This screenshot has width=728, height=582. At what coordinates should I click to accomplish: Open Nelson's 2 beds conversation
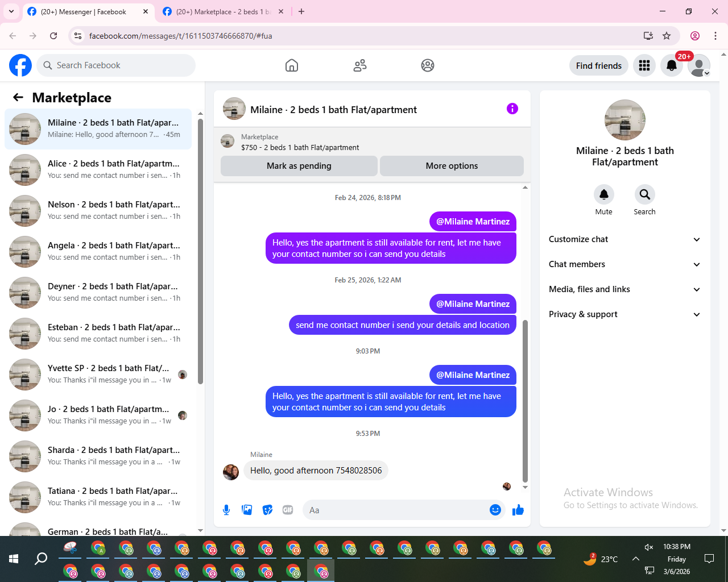point(98,211)
